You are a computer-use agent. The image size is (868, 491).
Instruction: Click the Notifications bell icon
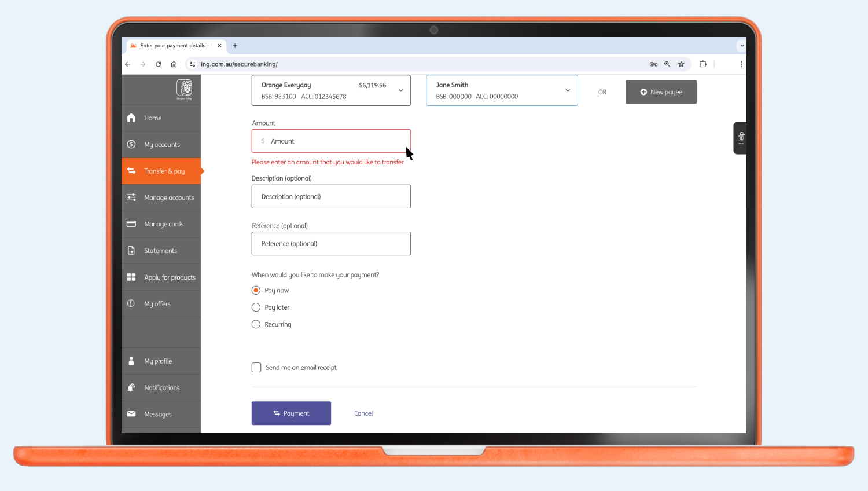pyautogui.click(x=131, y=387)
